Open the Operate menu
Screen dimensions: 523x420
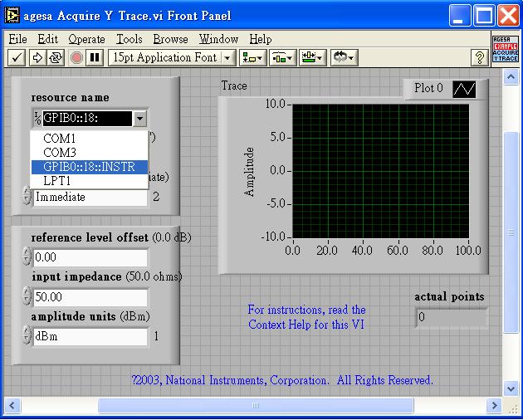pyautogui.click(x=86, y=39)
